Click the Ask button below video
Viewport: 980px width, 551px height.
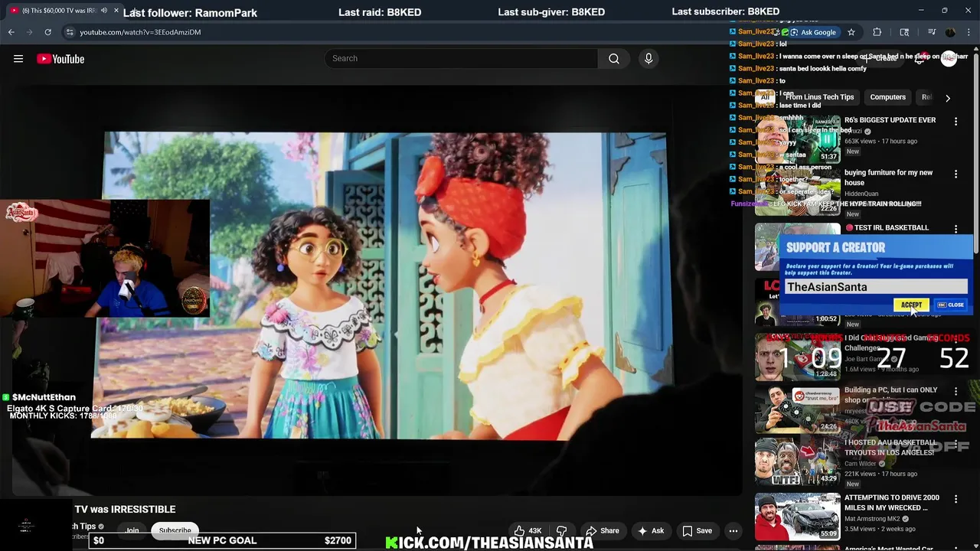tap(650, 530)
